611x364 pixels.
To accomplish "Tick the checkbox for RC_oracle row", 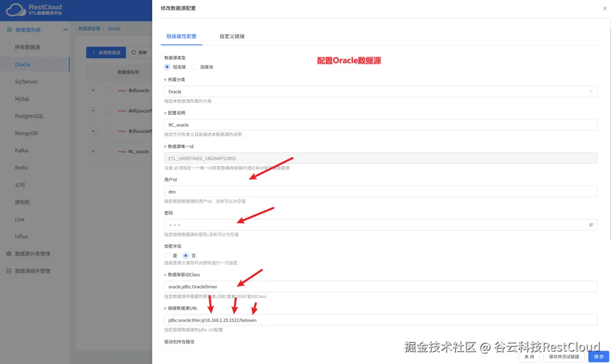I will pos(108,152).
